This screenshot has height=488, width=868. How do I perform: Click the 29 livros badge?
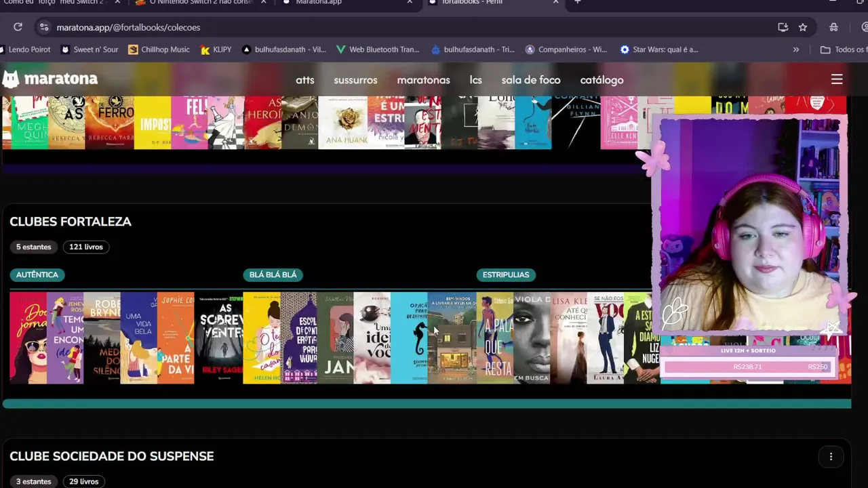click(83, 481)
